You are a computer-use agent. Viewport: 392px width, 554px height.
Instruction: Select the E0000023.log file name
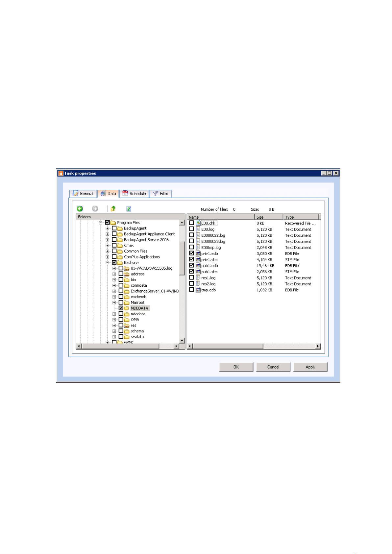(213, 241)
